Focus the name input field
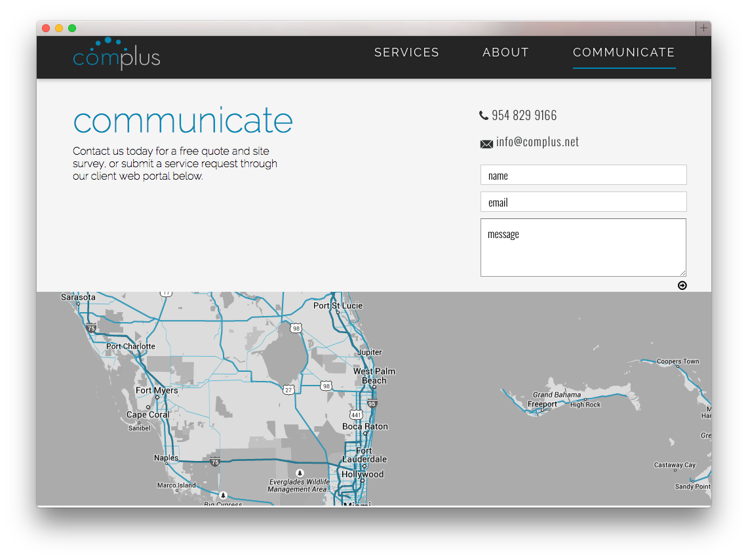The width and height of the screenshot is (748, 560). [x=583, y=175]
